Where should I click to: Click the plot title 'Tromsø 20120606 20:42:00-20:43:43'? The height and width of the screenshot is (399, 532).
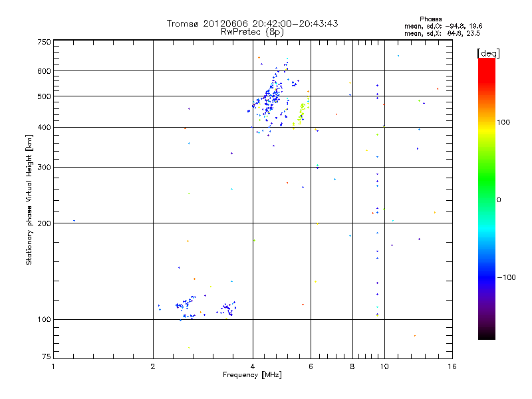tap(253, 23)
